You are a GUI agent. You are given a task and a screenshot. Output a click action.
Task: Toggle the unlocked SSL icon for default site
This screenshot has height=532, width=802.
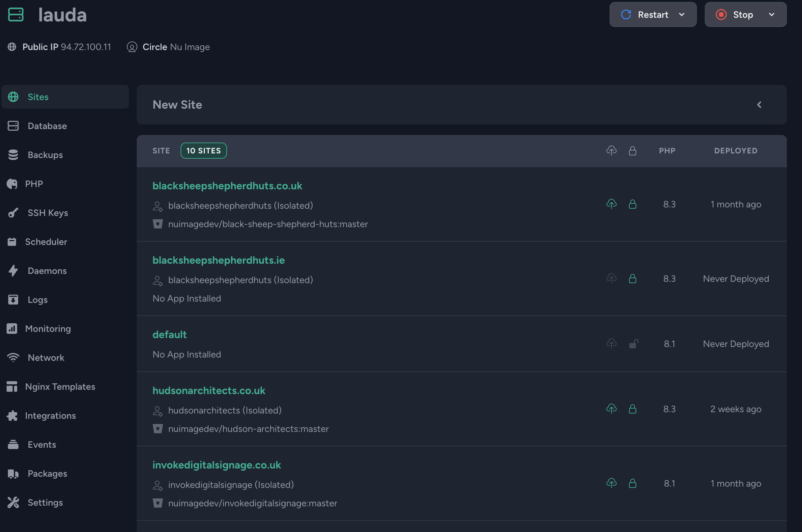point(633,344)
